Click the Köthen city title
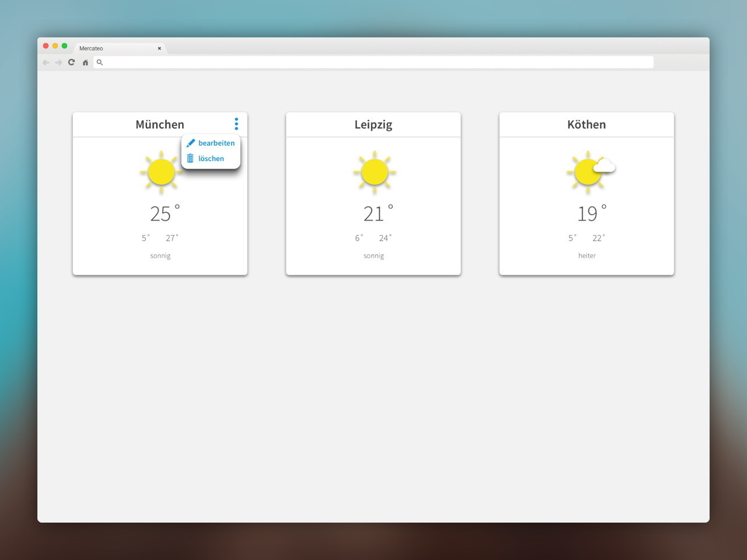The height and width of the screenshot is (560, 747). coord(587,124)
